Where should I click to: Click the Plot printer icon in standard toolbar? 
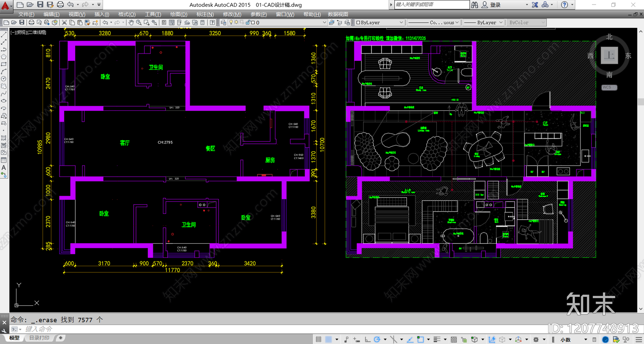[x=31, y=23]
